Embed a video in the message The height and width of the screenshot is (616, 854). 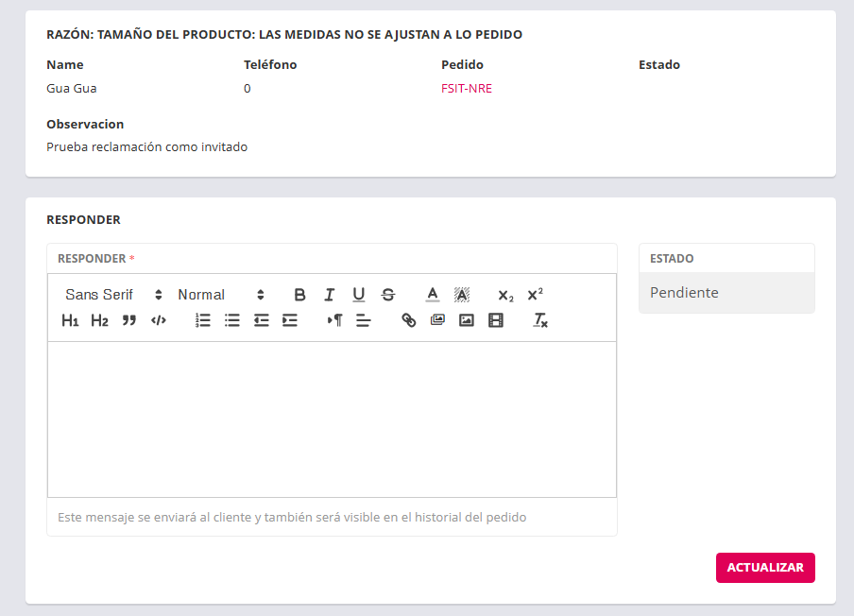coord(496,320)
